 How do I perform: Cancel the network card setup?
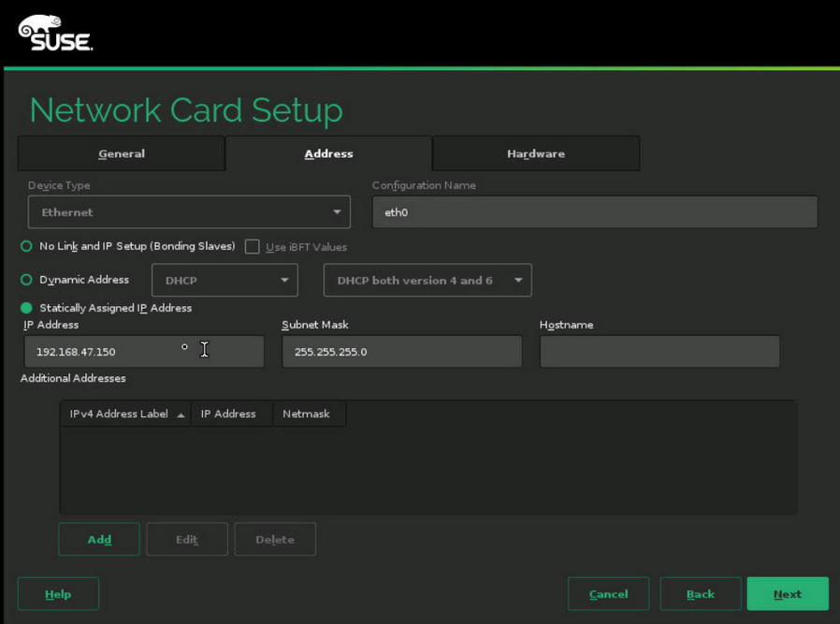click(608, 593)
